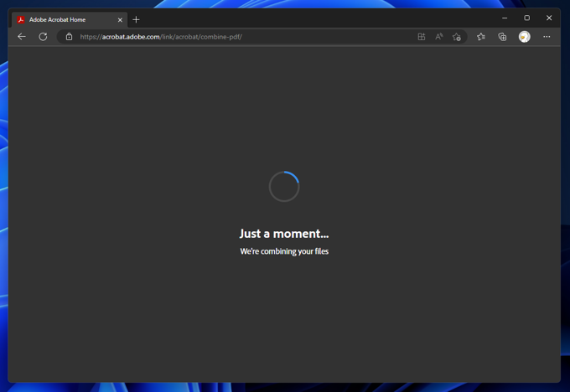Add this page to favorites via the star-plus icon
570x392 pixels.
point(457,37)
